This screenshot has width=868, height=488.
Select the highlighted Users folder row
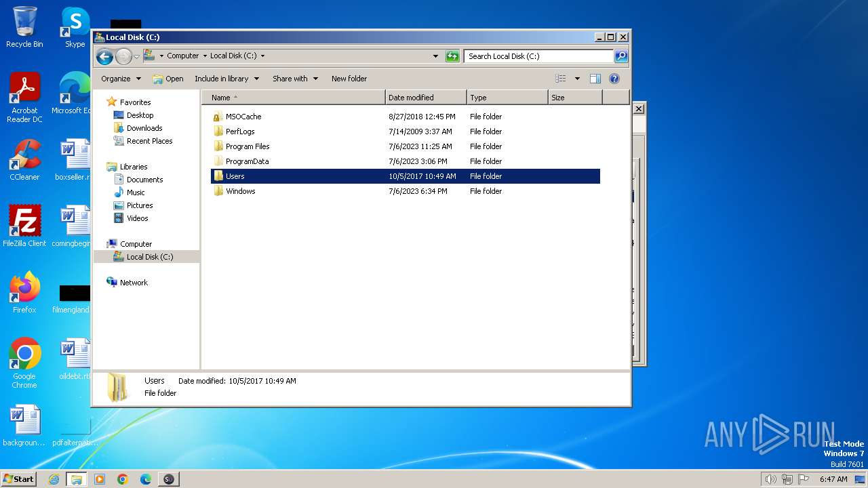406,176
